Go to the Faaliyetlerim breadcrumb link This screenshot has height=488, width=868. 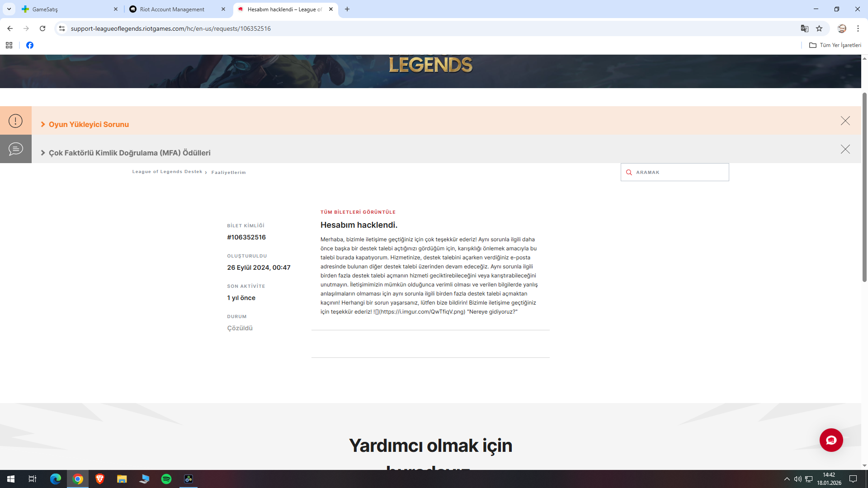228,172
